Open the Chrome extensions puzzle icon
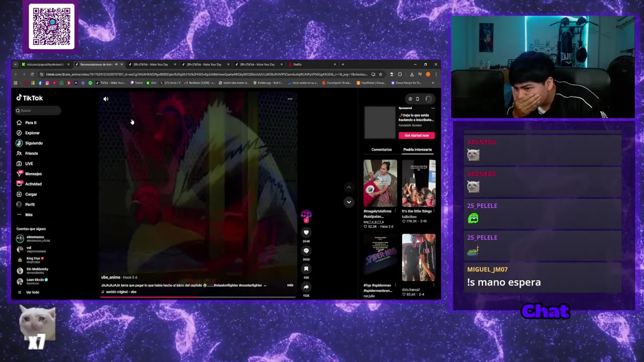 (400, 74)
